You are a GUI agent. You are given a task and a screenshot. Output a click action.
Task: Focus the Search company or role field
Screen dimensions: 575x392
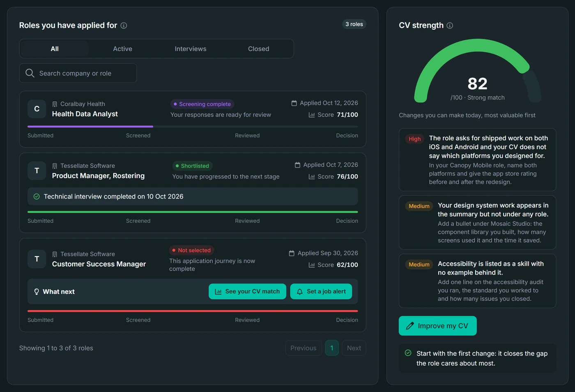[x=78, y=73]
